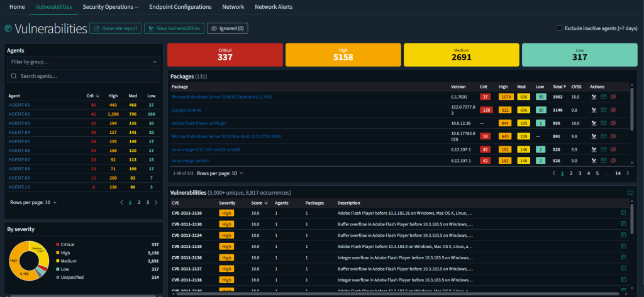Open chart icon for linux-image-amd64 row
The height and width of the screenshot is (297, 644).
coord(594,160)
